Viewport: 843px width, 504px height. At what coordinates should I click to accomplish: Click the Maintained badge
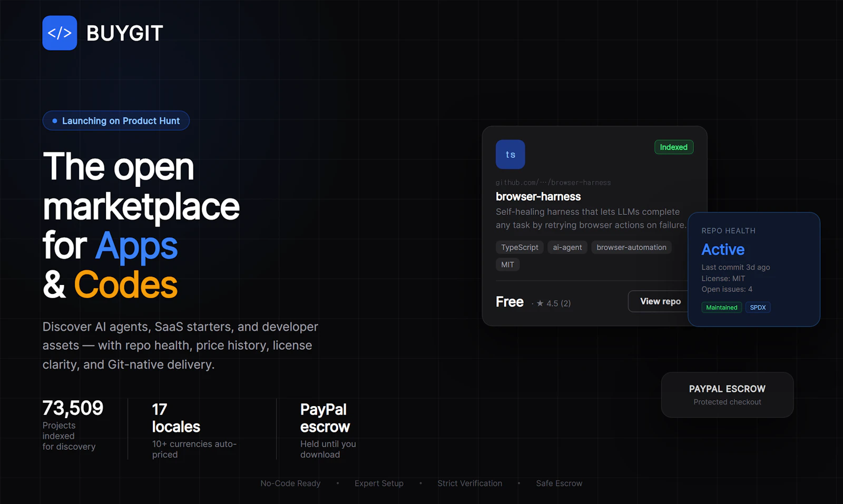tap(721, 308)
